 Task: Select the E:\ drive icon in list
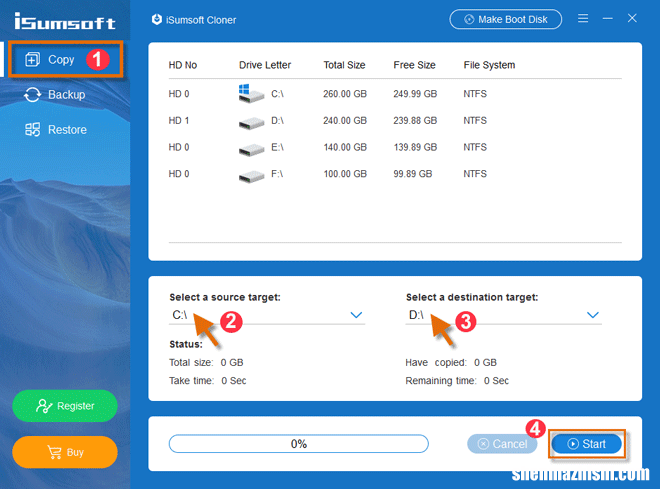point(250,148)
